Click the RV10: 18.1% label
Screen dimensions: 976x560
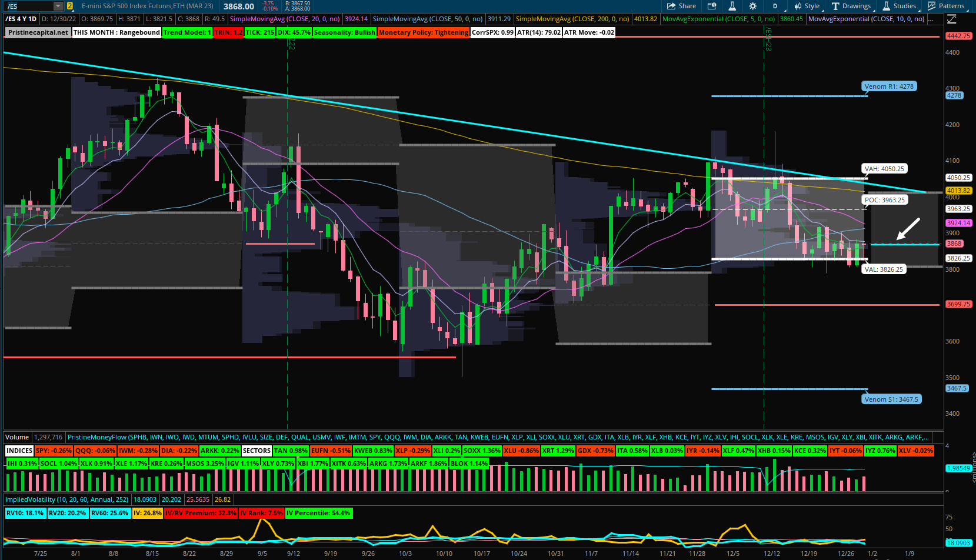pos(25,513)
